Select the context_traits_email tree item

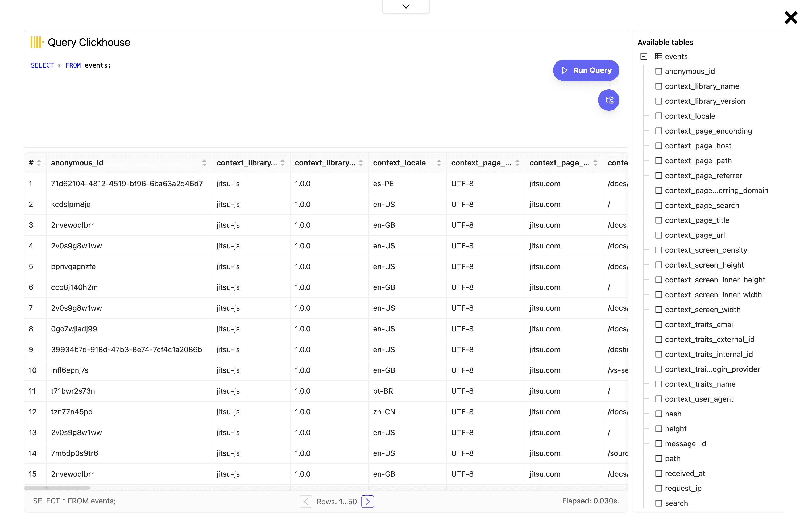click(x=699, y=324)
